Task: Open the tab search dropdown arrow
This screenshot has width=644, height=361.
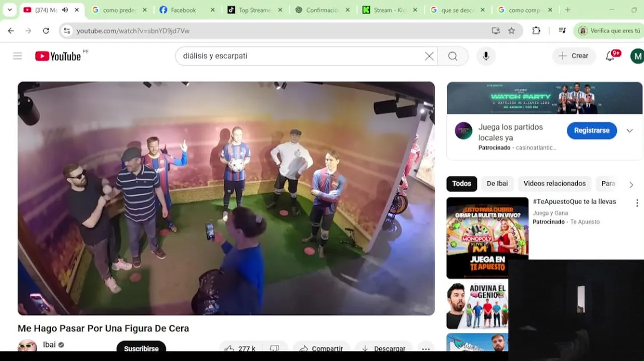Action: point(10,10)
